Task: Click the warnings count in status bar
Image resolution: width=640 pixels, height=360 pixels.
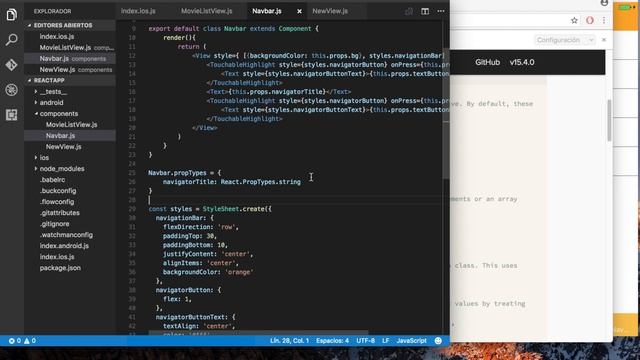Action: pos(30,340)
